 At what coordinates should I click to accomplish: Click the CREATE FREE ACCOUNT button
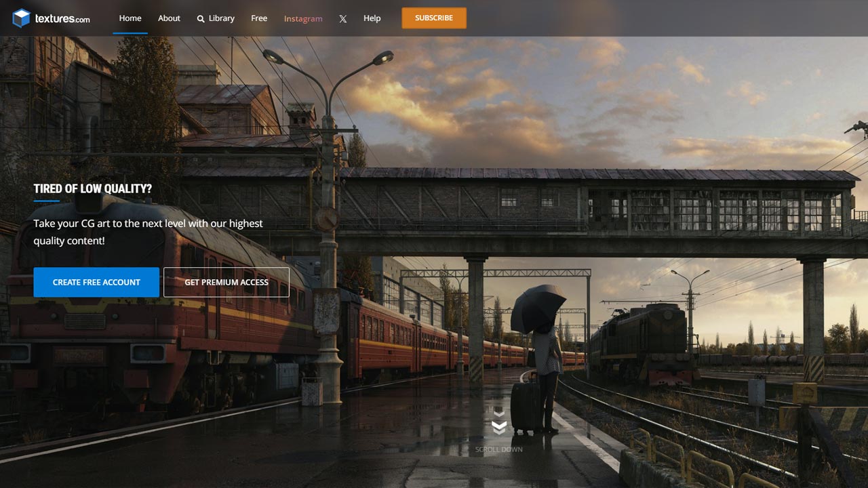coord(96,282)
